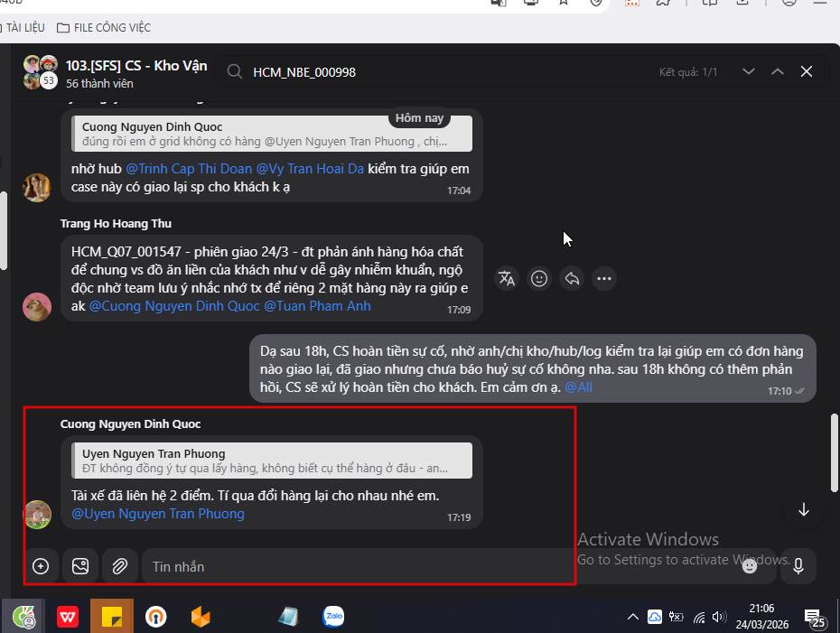Click the @Uyen Nguyen Tran Phuong mention at 17:19
Image resolution: width=840 pixels, height=633 pixels.
[158, 514]
